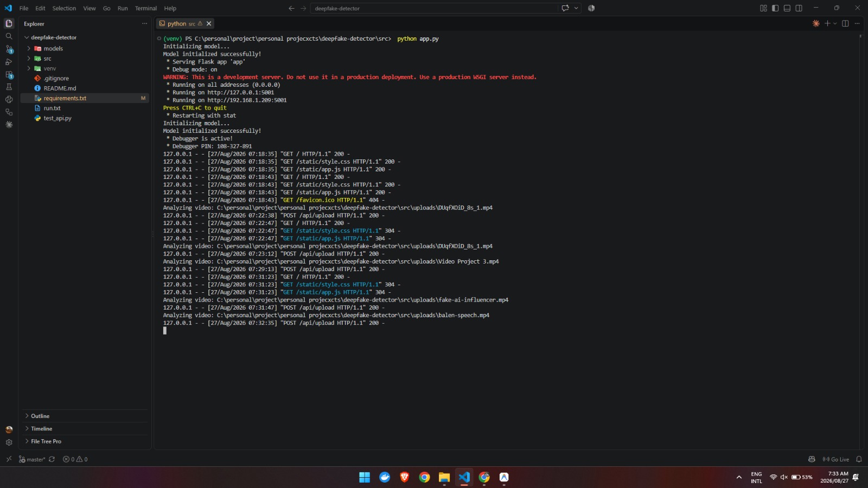
Task: Toggle the bottom Panel visibility
Action: tap(787, 8)
